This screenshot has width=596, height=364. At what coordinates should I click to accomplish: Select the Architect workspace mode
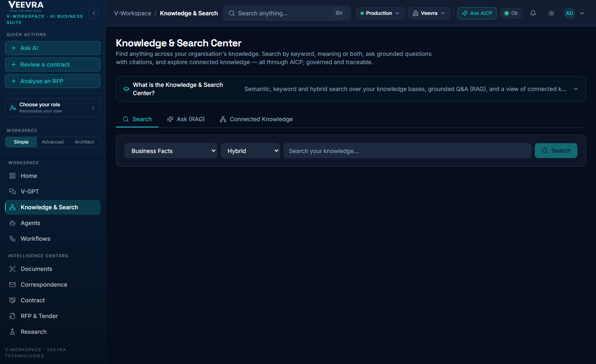(84, 142)
